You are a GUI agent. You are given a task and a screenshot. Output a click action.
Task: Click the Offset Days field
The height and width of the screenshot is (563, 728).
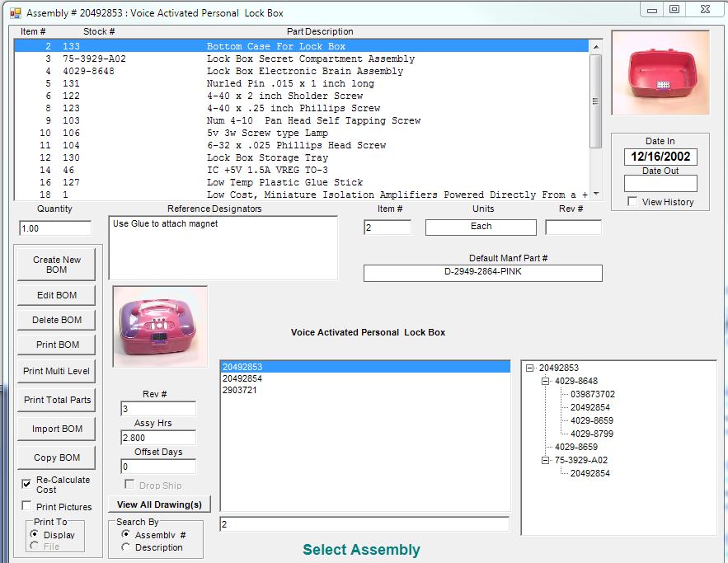point(157,467)
